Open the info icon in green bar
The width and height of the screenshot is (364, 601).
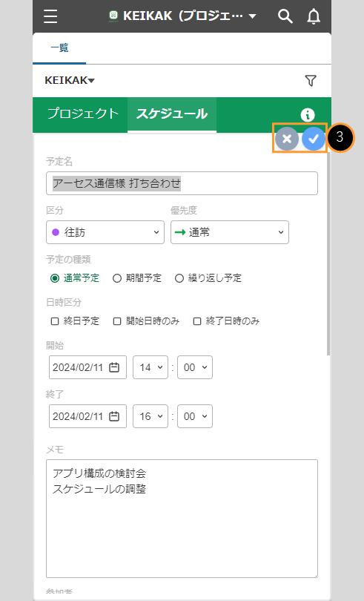coord(308,114)
